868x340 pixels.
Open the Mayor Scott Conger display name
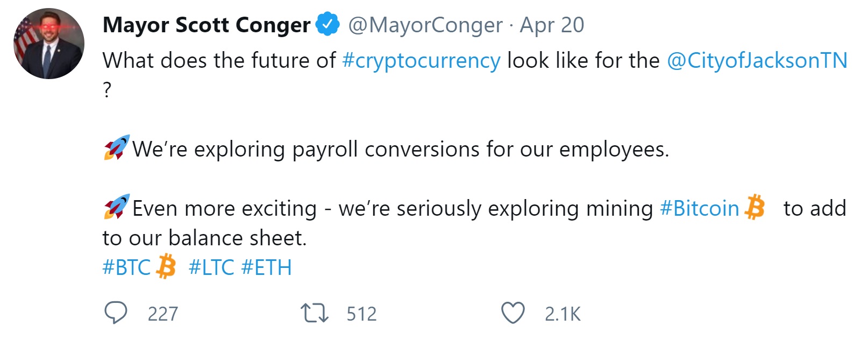pyautogui.click(x=207, y=25)
